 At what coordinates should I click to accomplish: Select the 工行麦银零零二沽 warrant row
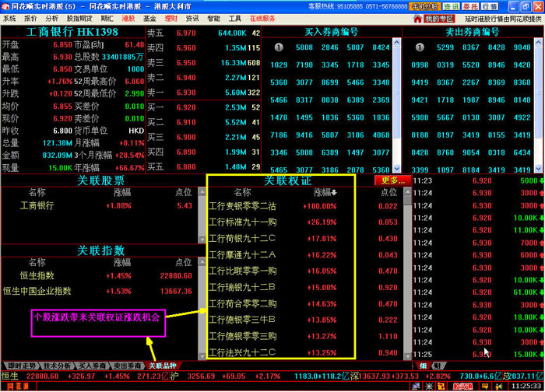point(243,206)
